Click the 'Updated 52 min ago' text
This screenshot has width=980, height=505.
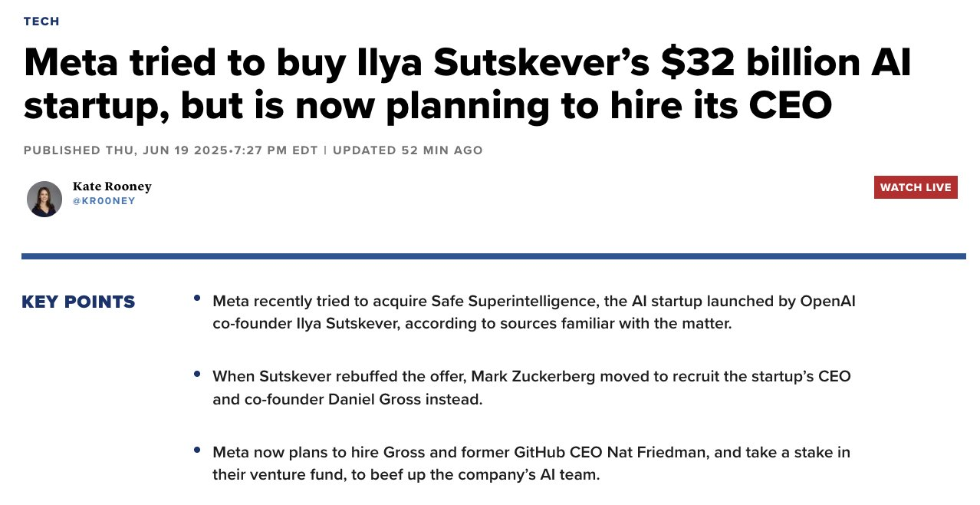click(408, 150)
